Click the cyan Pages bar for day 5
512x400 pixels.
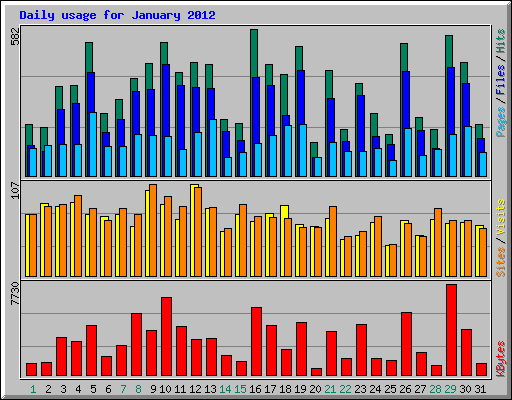93,144
